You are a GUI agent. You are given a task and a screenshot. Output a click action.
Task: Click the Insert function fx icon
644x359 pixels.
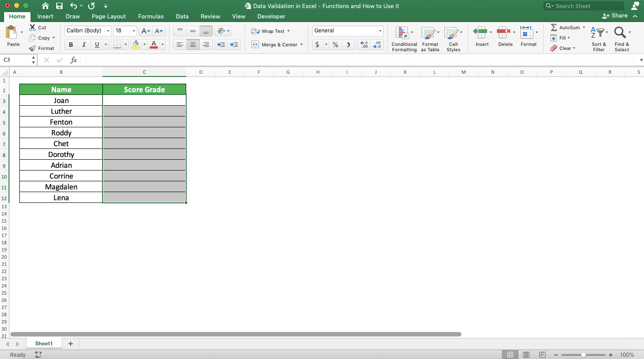click(x=74, y=60)
